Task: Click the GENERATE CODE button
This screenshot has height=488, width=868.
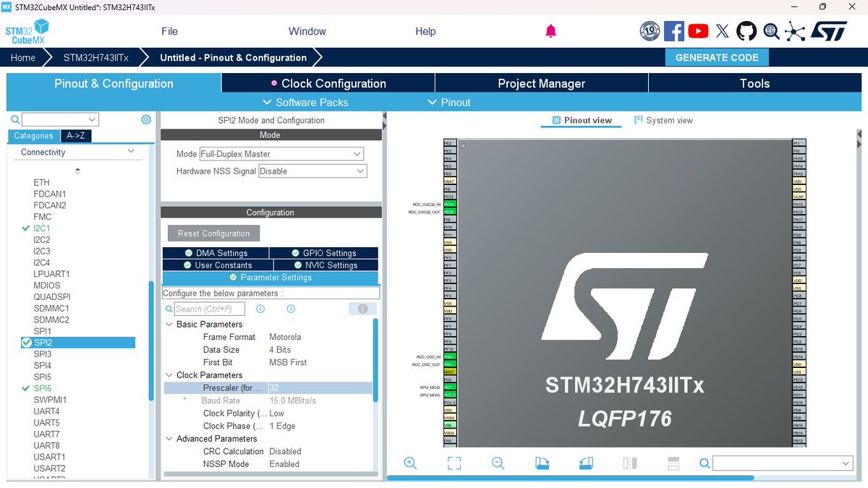Action: pos(717,58)
